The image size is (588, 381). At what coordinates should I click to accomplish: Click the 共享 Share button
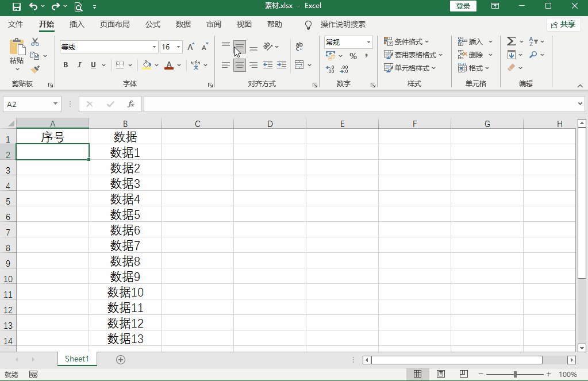coord(564,24)
